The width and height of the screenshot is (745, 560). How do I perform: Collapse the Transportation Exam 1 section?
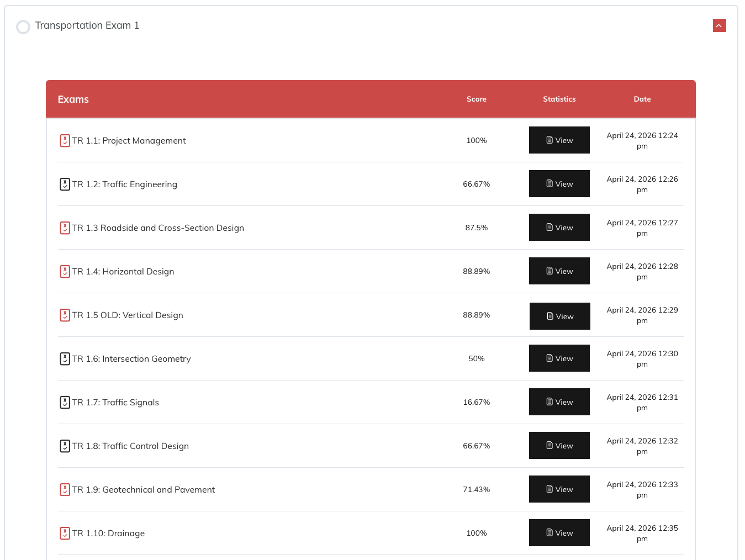[x=719, y=26]
